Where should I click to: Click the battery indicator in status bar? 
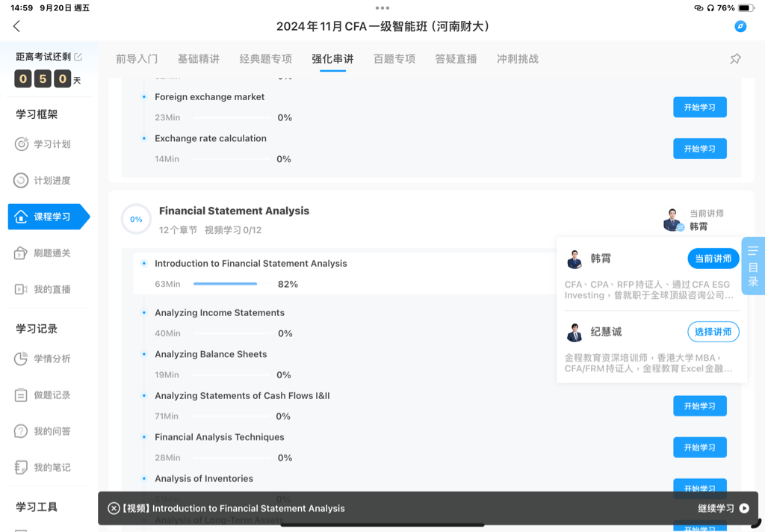(746, 7)
